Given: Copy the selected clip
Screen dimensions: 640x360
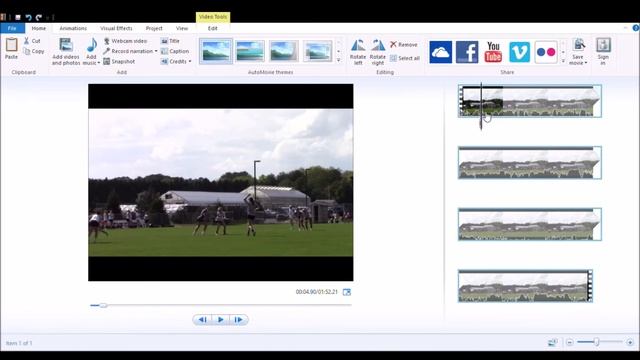Looking at the screenshot, I should pyautogui.click(x=34, y=51).
